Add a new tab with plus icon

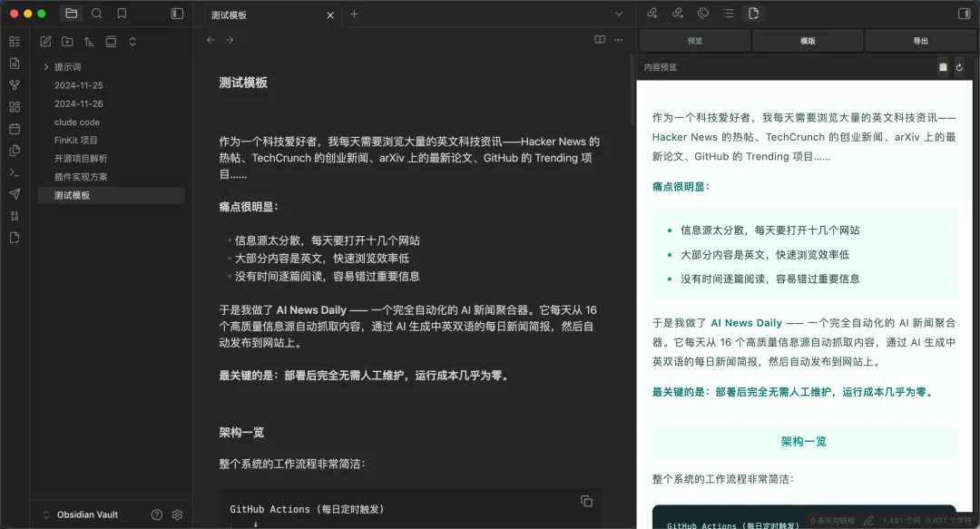click(355, 14)
